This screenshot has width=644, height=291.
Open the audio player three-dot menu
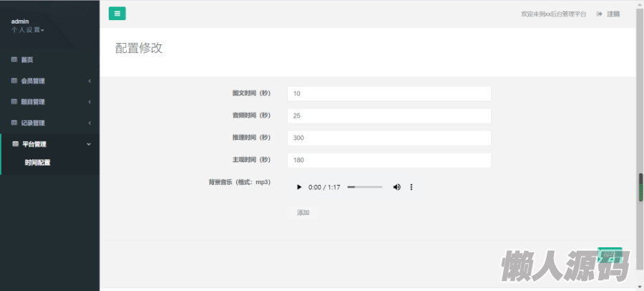pyautogui.click(x=411, y=187)
